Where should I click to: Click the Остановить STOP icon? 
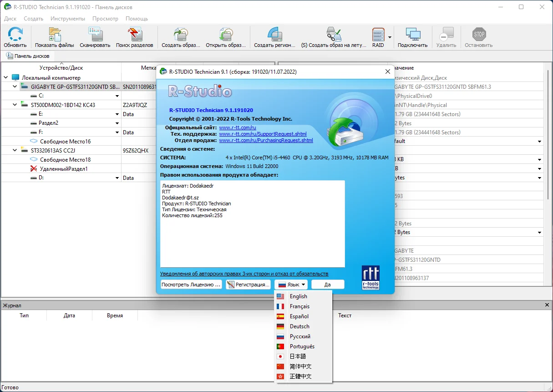(479, 35)
